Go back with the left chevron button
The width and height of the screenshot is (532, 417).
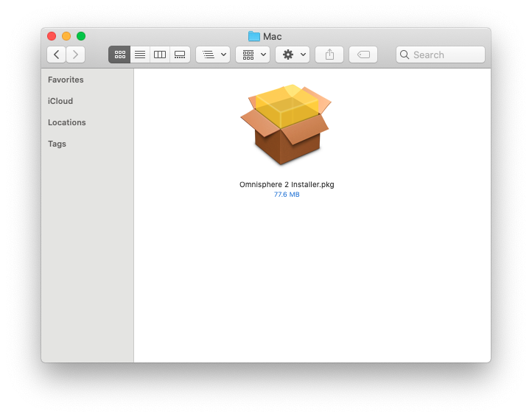coord(56,55)
